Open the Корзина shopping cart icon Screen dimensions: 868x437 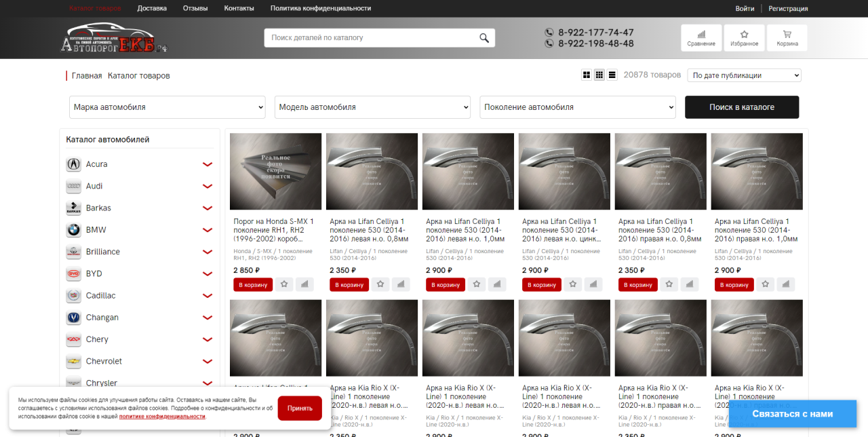(x=787, y=38)
